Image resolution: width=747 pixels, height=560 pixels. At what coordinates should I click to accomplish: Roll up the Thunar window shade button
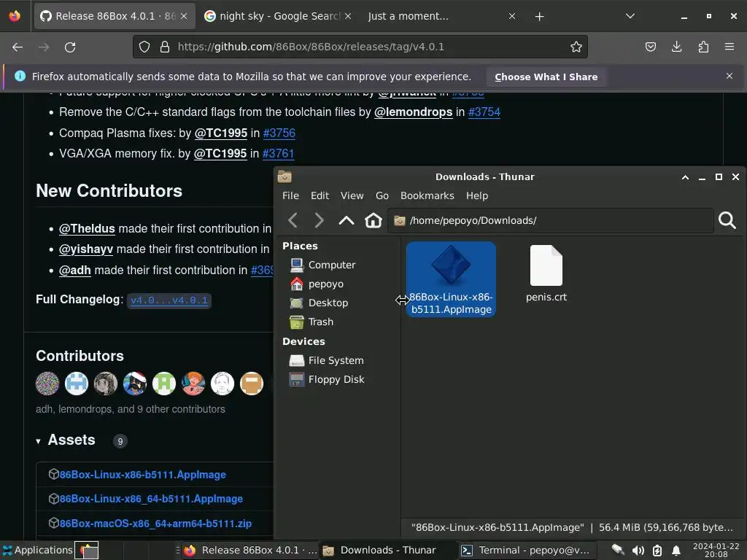[x=685, y=177]
